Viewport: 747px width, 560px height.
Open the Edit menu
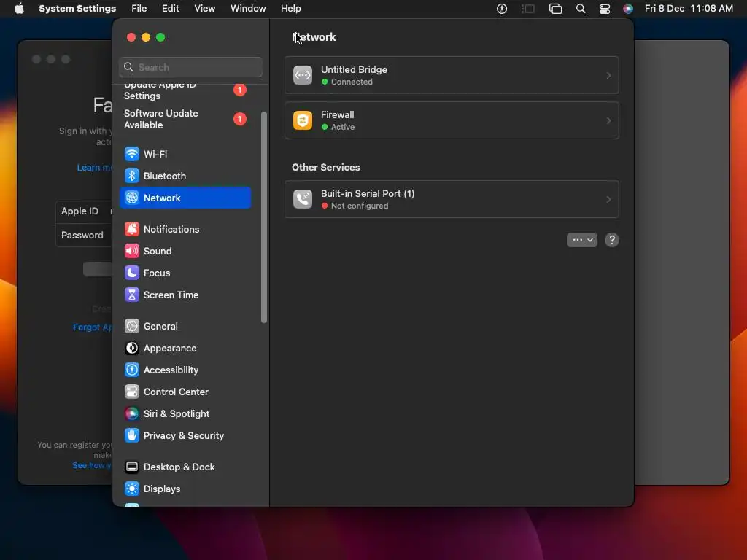tap(170, 9)
